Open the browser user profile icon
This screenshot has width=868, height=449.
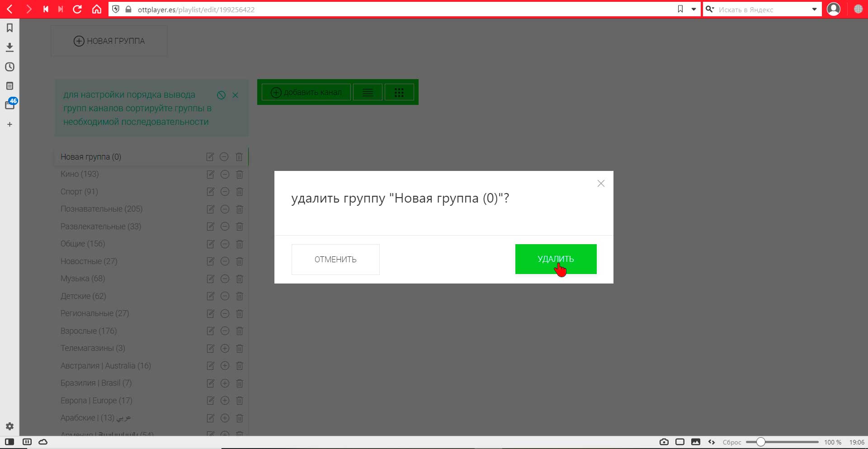(834, 9)
